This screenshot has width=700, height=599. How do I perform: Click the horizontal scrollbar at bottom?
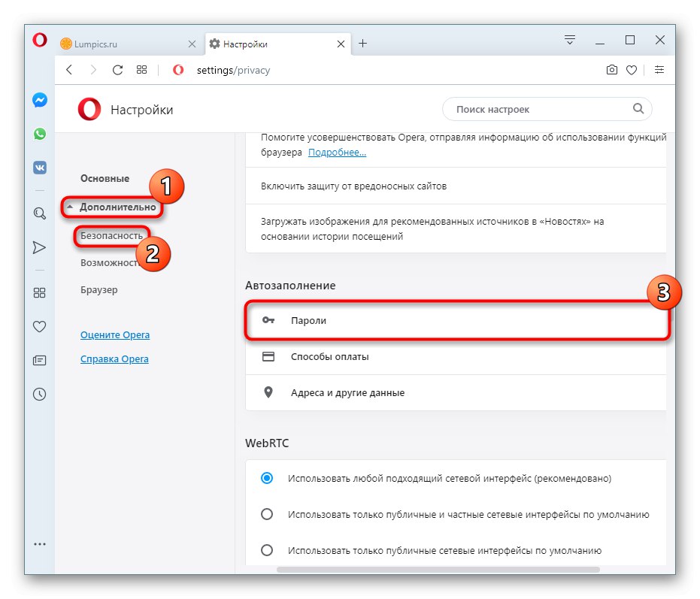point(438,570)
